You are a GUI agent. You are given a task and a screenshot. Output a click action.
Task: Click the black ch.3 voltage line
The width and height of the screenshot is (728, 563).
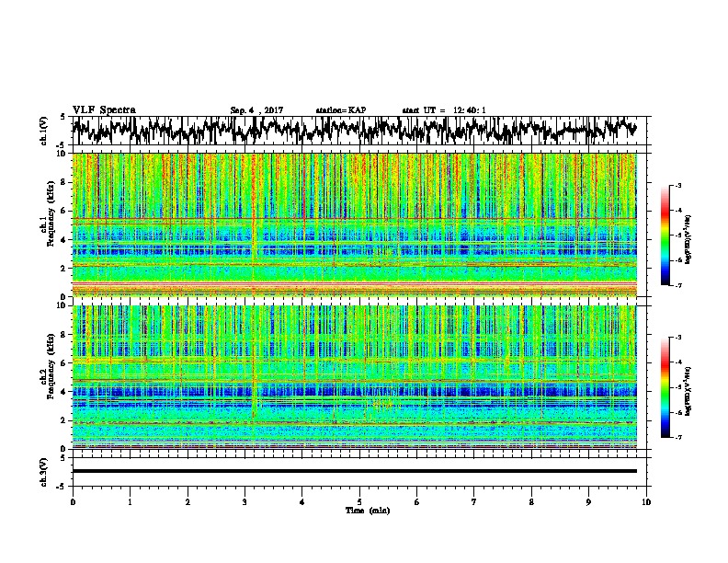(x=354, y=471)
